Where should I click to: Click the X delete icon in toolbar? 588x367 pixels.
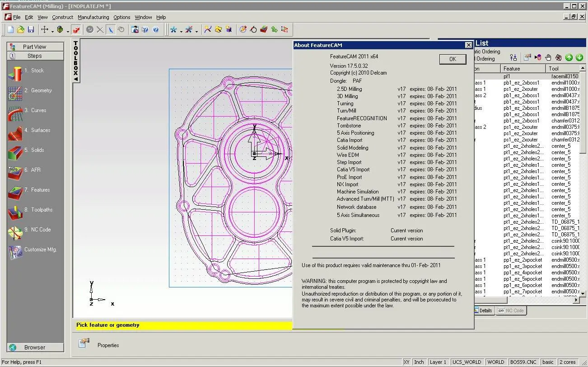[100, 30]
